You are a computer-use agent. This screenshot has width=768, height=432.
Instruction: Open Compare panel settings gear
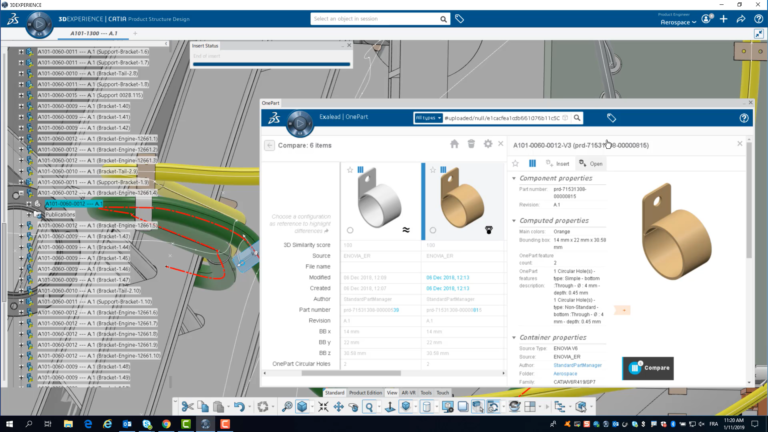488,144
